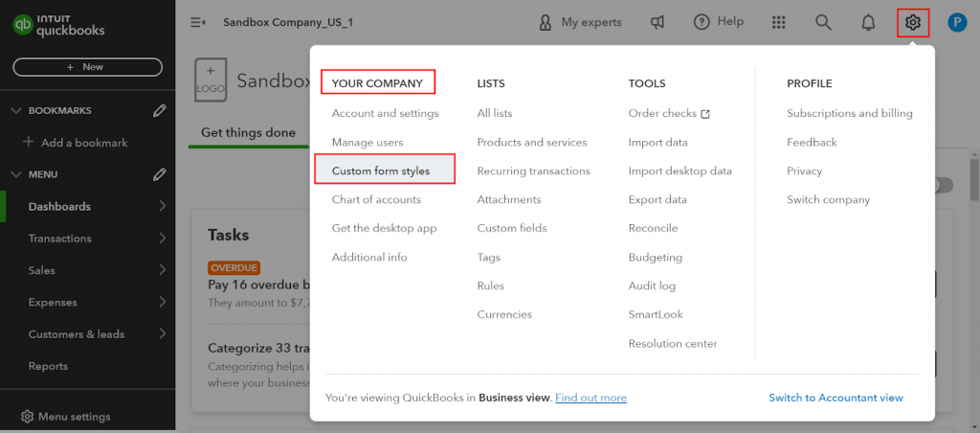Open Order checks tool

click(662, 113)
